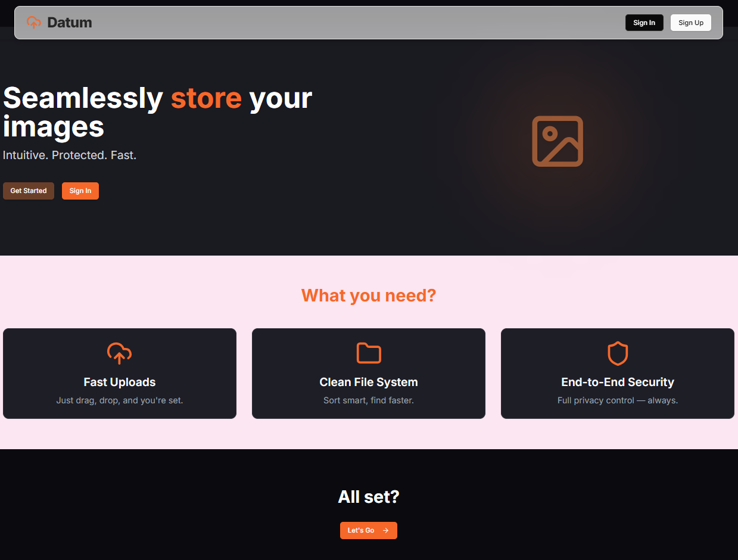
Task: Click the Sign In button in the header
Action: [644, 22]
